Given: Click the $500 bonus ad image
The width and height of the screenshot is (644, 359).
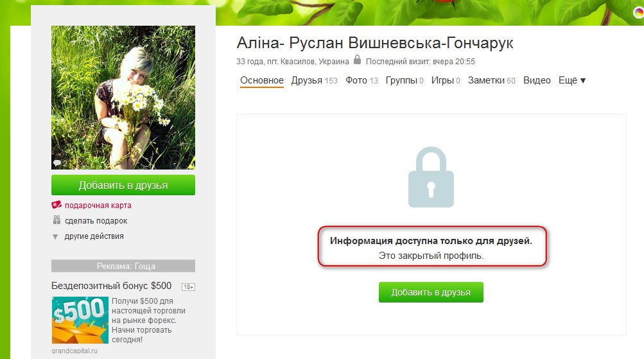Looking at the screenshot, I should click(80, 320).
